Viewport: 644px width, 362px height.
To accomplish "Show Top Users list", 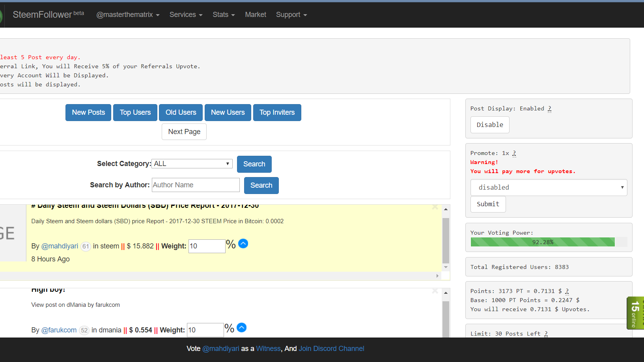I will pyautogui.click(x=135, y=112).
